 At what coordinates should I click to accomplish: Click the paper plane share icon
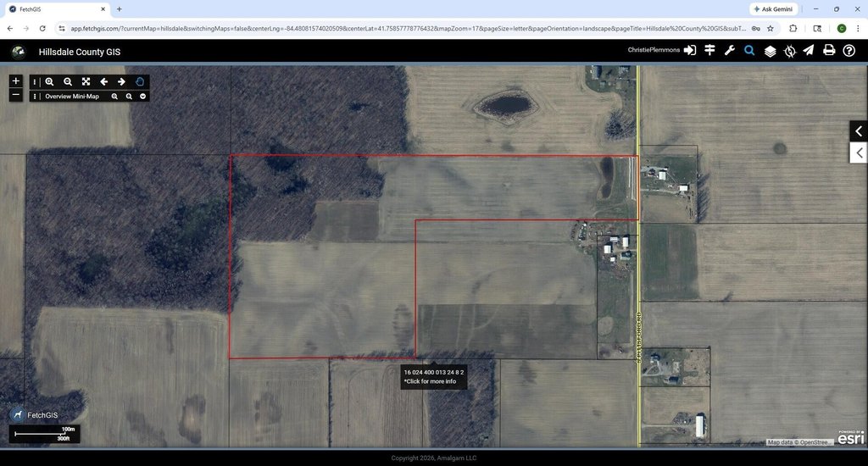(809, 51)
